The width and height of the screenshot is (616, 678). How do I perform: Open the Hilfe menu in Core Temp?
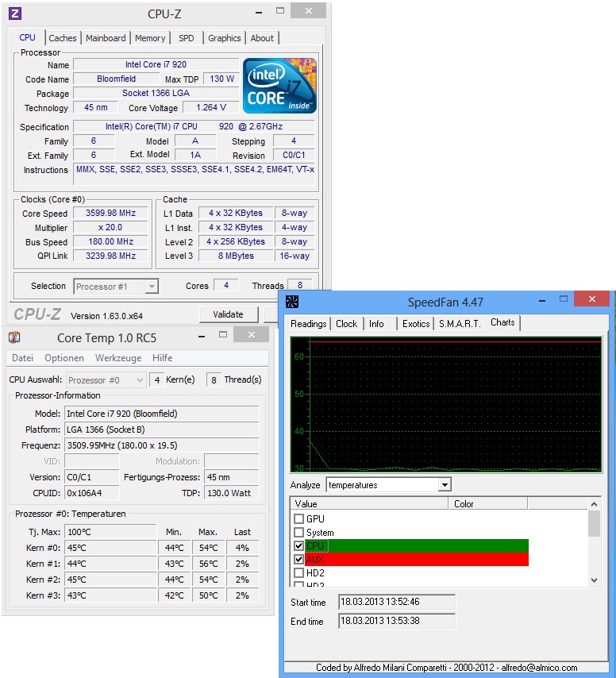(162, 358)
